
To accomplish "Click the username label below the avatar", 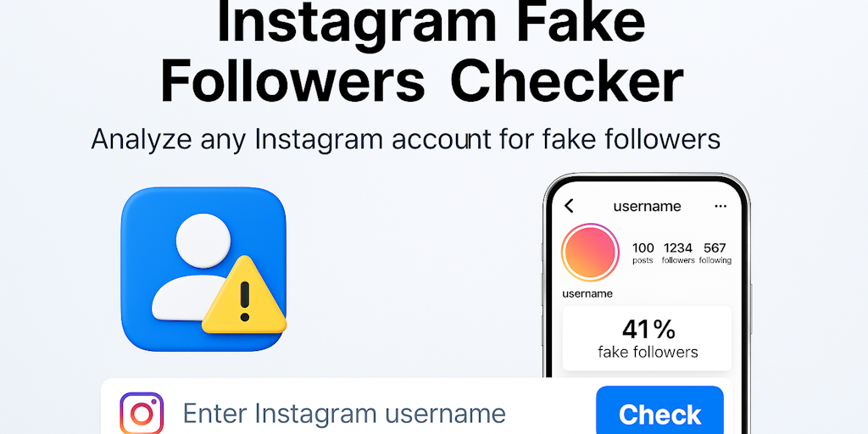I will [587, 293].
